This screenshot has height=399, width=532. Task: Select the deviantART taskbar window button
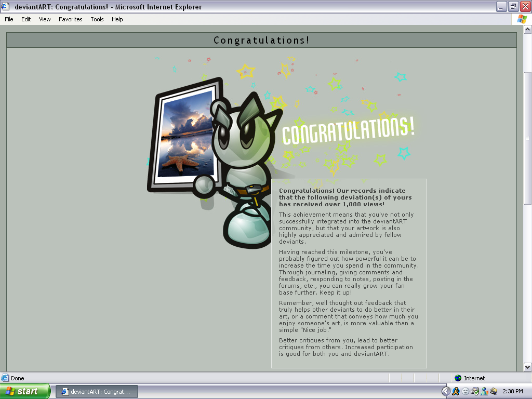[97, 392]
